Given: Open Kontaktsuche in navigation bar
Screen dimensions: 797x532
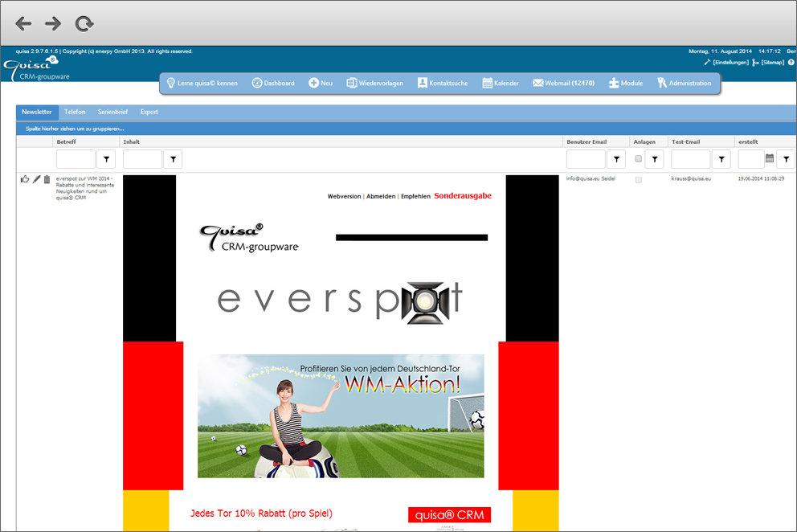Looking at the screenshot, I should [x=443, y=83].
